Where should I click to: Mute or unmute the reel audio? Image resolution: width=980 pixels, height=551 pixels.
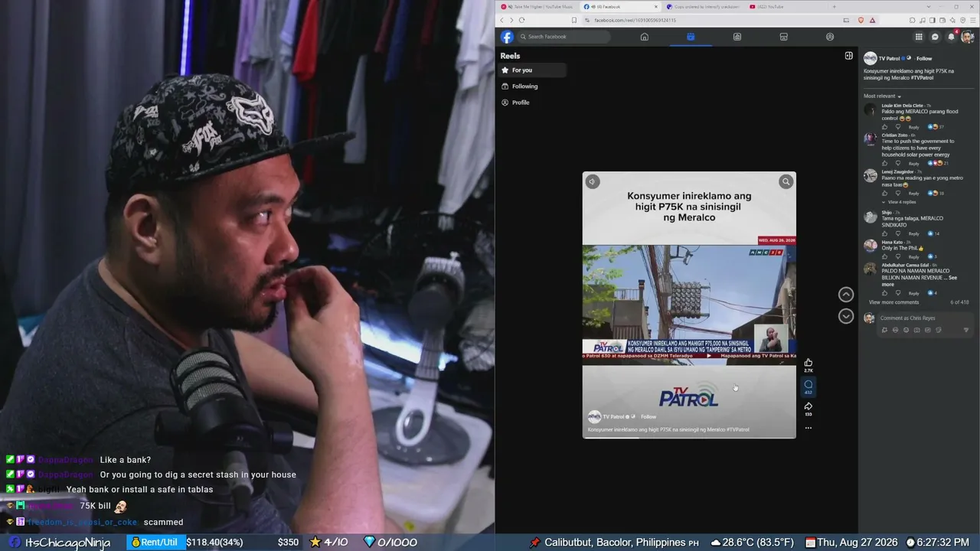point(593,181)
